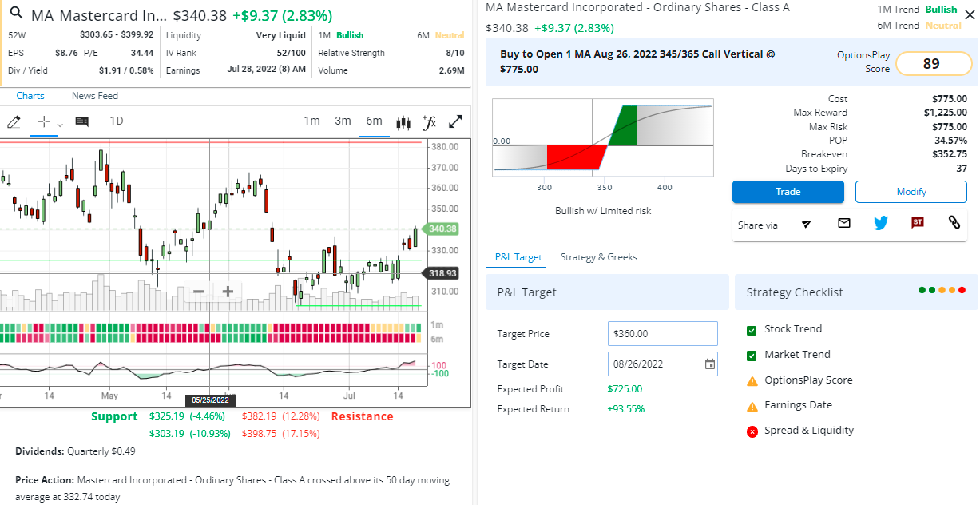Click the warning icon beside OptionsPlay Score
Image resolution: width=980 pixels, height=505 pixels.
pyautogui.click(x=752, y=381)
